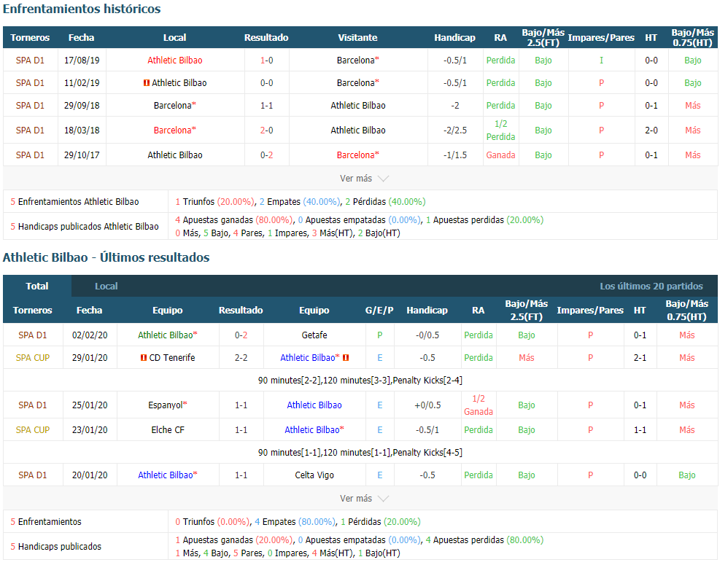Click SPA CUP tournament for 23/01/20

(33, 430)
